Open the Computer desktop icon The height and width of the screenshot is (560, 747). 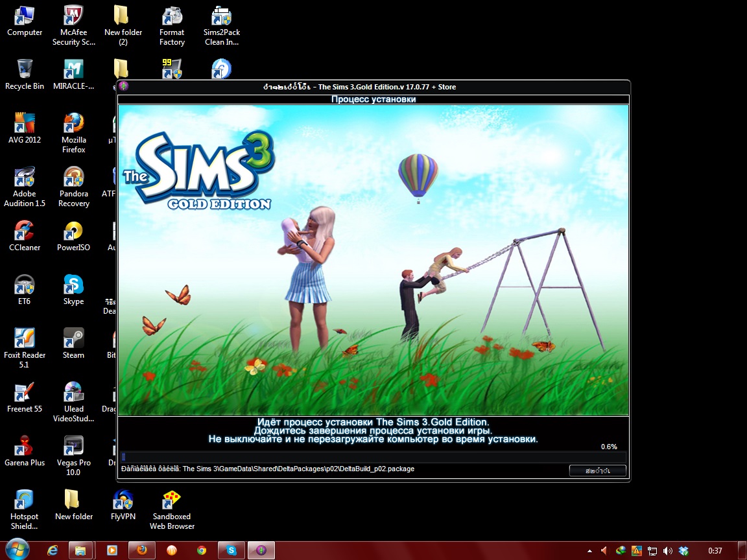pos(24,21)
